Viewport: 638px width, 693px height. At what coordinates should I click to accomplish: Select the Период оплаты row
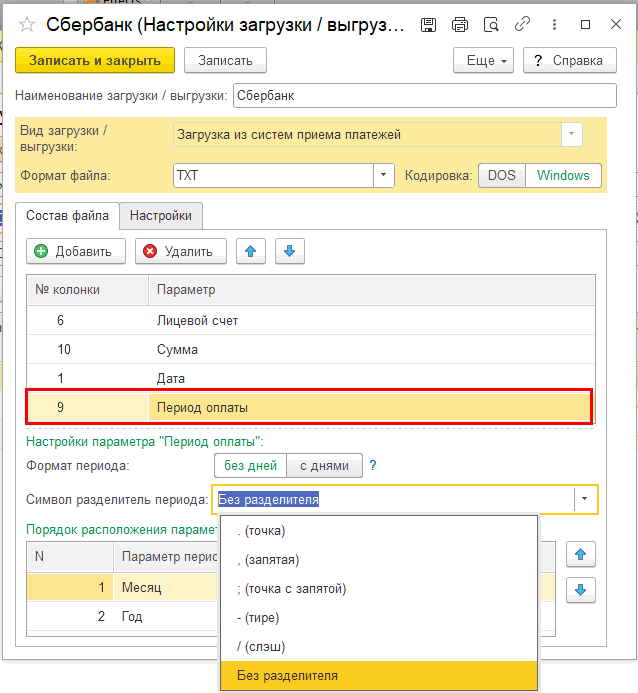[311, 407]
